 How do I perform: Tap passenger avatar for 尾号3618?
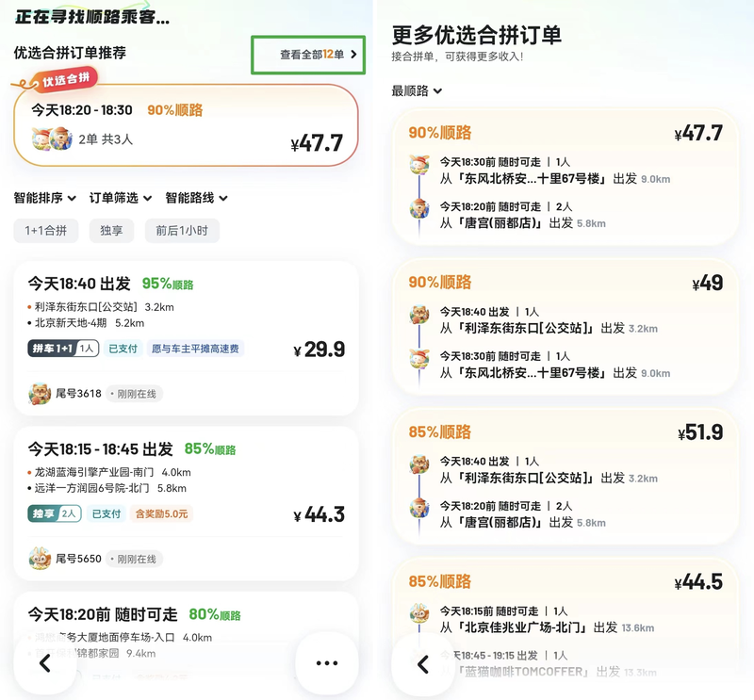(x=40, y=394)
